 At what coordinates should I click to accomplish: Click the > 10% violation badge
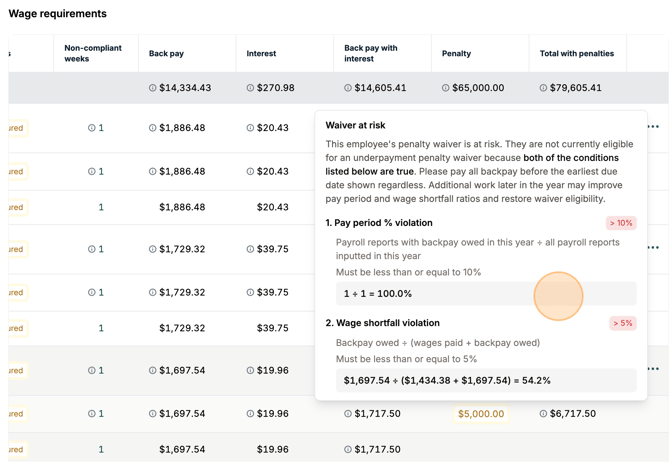[x=621, y=223]
